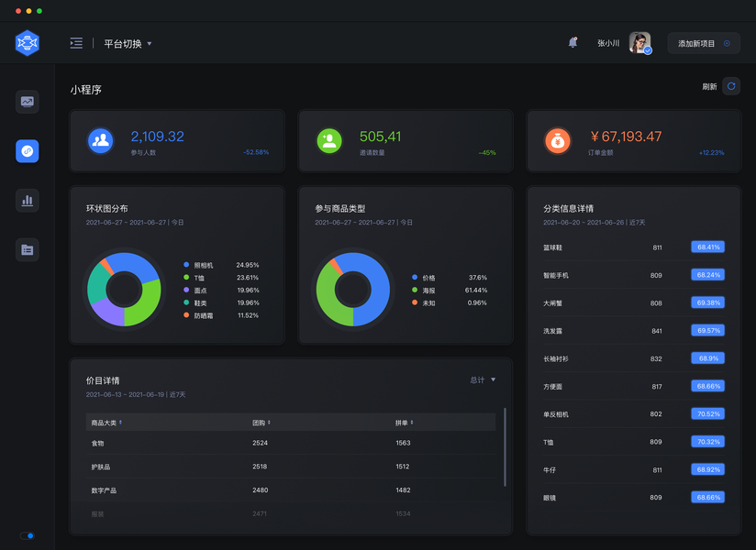Click the arrow next to 总计
This screenshot has height=550, width=756.
[x=494, y=380]
